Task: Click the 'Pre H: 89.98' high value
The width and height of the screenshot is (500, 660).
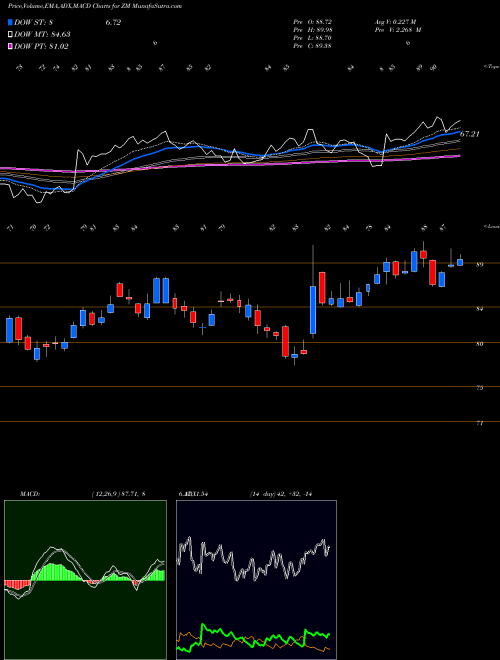Action: click(x=313, y=30)
